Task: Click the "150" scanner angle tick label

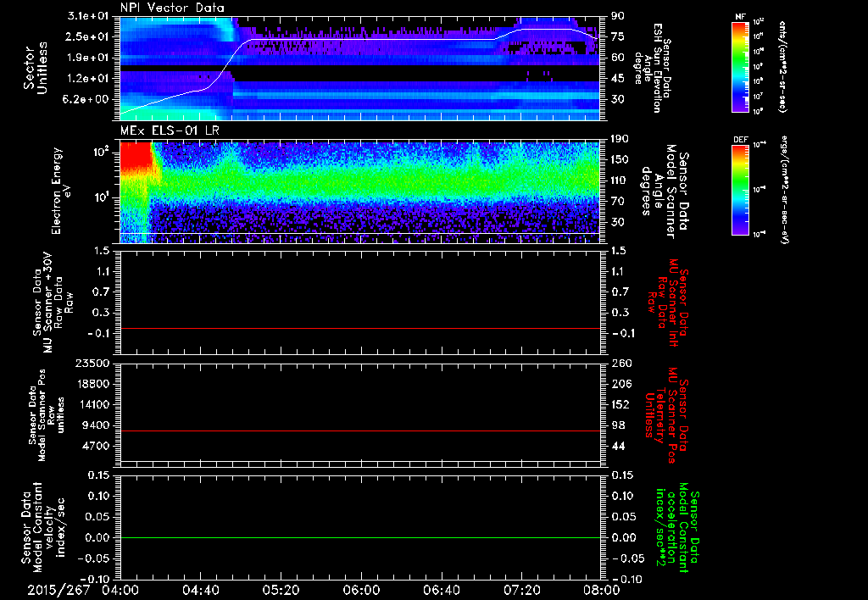Action: (620, 159)
